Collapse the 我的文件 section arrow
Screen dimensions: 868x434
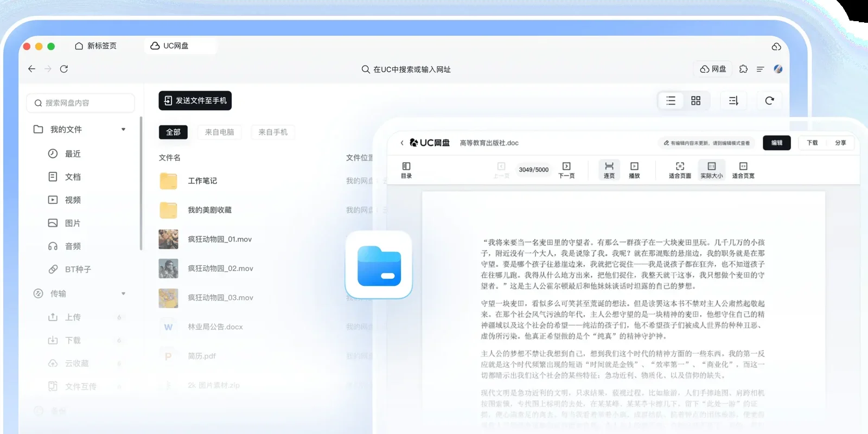point(124,129)
